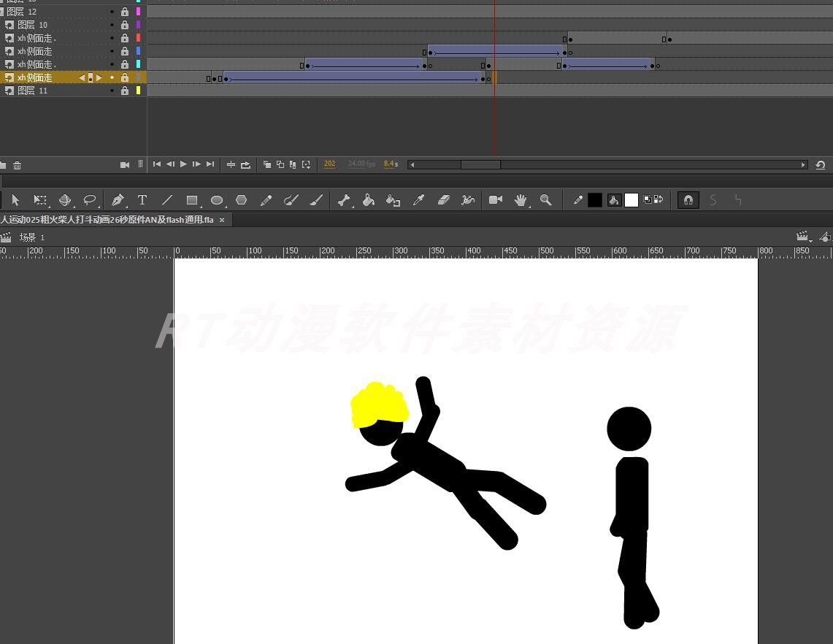
Task: Select the PolyStar hexagon tool
Action: coord(241,200)
